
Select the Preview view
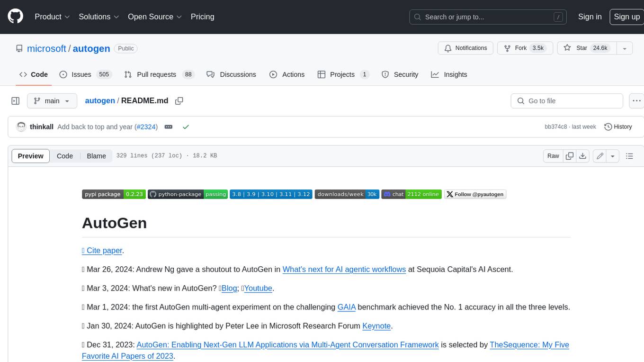pyautogui.click(x=31, y=156)
